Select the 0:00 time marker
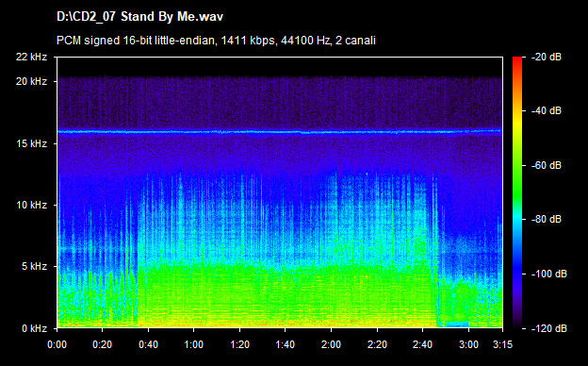 (57, 344)
